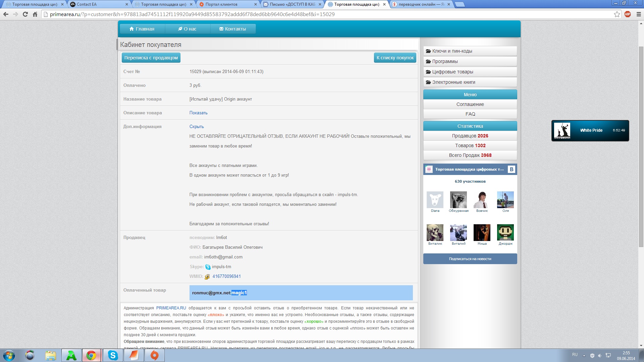Click the browser forward arrow

(x=15, y=14)
